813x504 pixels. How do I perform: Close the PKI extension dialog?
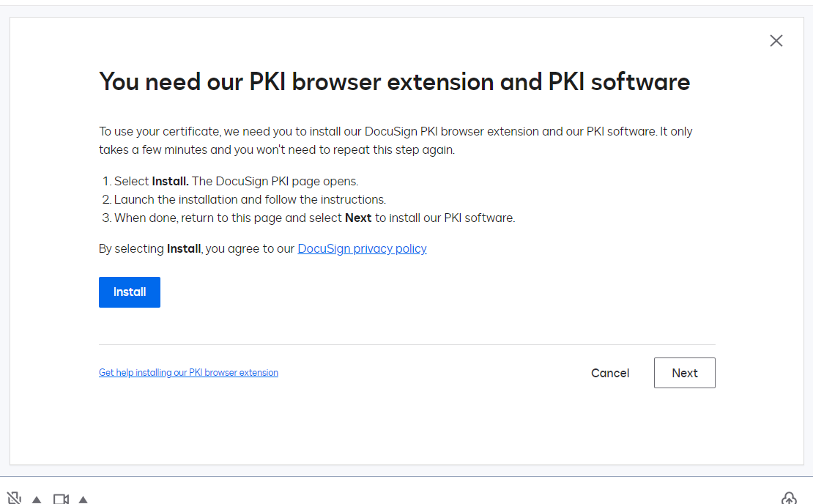tap(776, 41)
